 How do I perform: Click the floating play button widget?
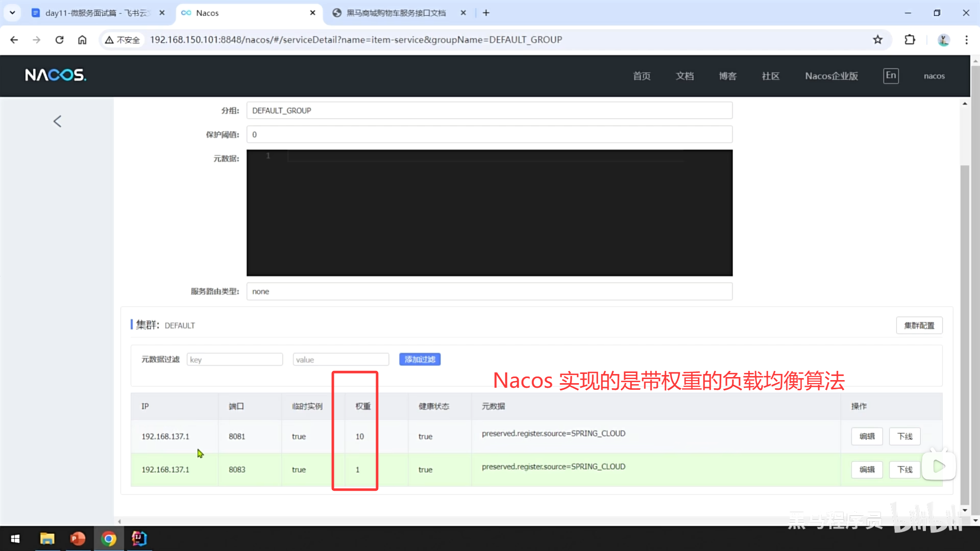(939, 466)
